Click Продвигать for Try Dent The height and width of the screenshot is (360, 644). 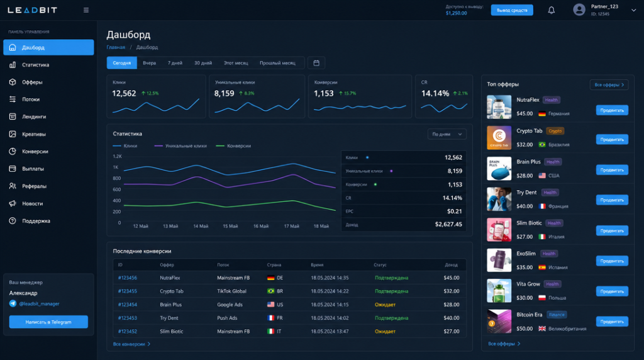(612, 200)
